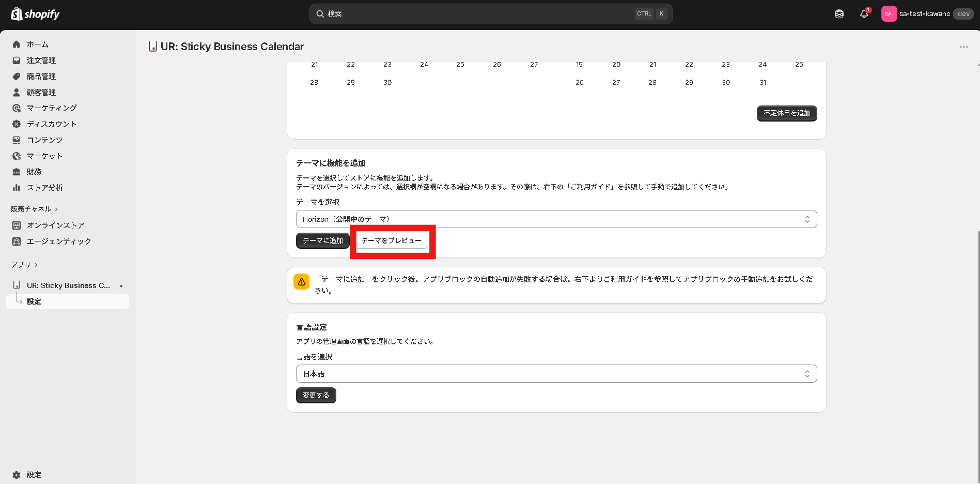Open エージェンティック channel icon

point(17,241)
